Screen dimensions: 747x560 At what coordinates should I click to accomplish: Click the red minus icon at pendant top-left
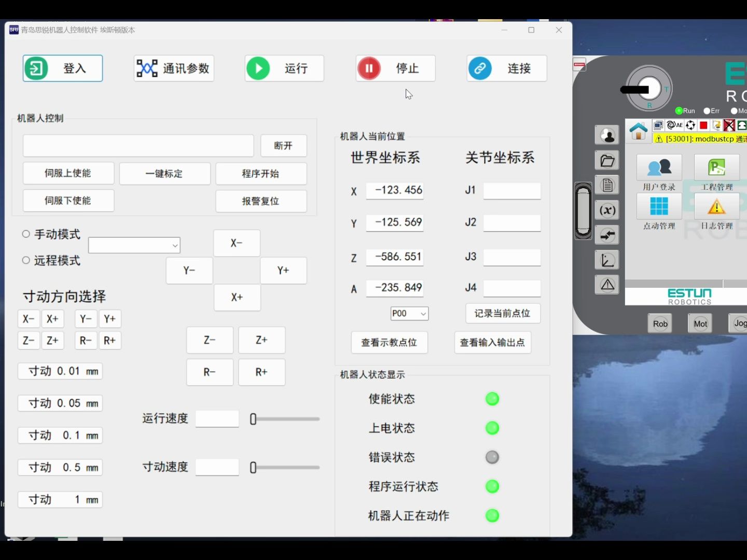[579, 65]
